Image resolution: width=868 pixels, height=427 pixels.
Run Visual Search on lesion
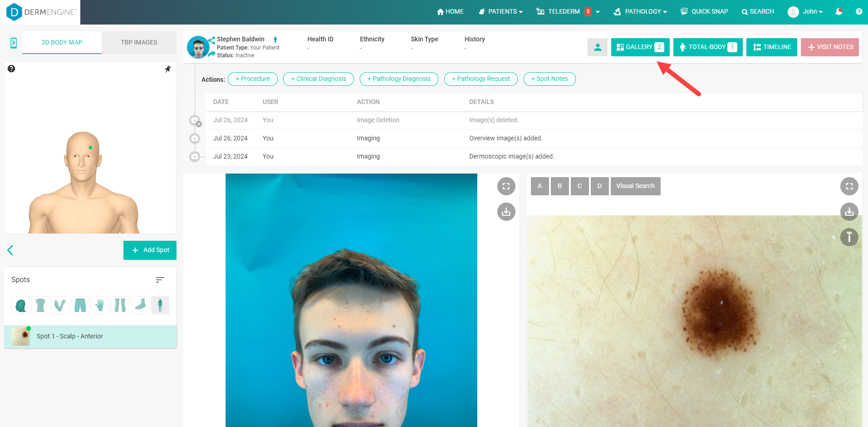pos(636,186)
